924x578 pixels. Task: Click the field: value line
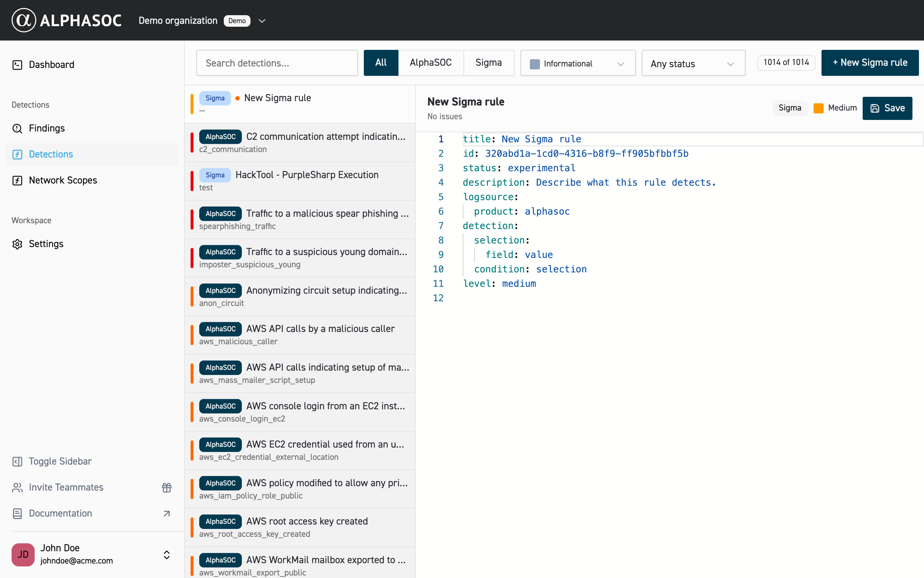[519, 255]
